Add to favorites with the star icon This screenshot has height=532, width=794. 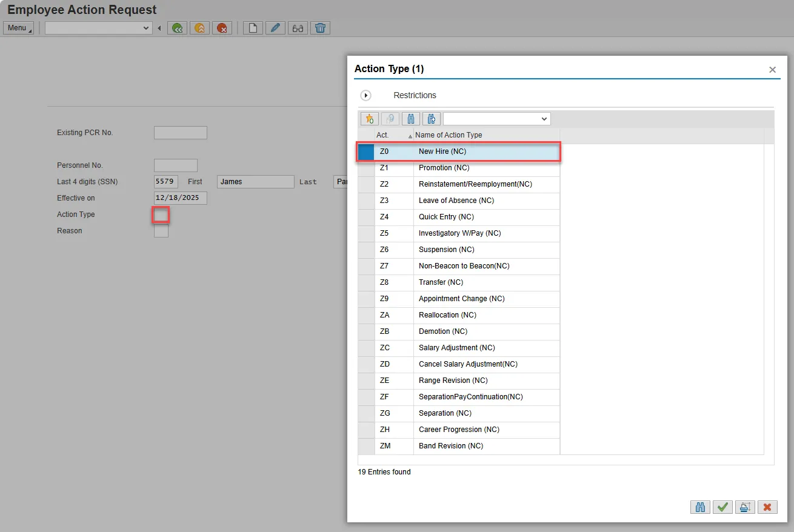tap(369, 119)
